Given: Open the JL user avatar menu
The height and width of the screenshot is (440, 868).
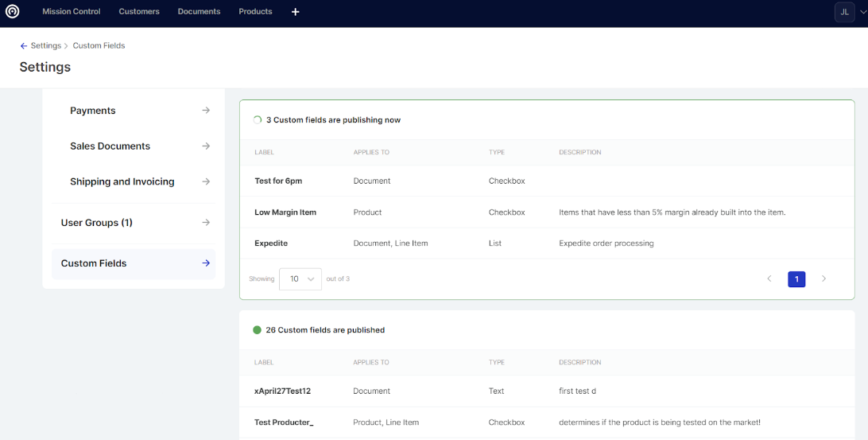Looking at the screenshot, I should (844, 12).
